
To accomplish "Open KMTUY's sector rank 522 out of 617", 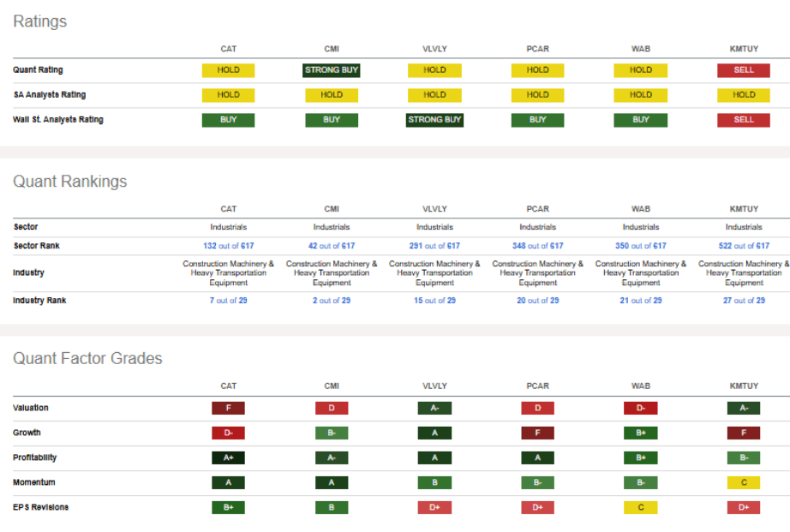I will tap(744, 246).
